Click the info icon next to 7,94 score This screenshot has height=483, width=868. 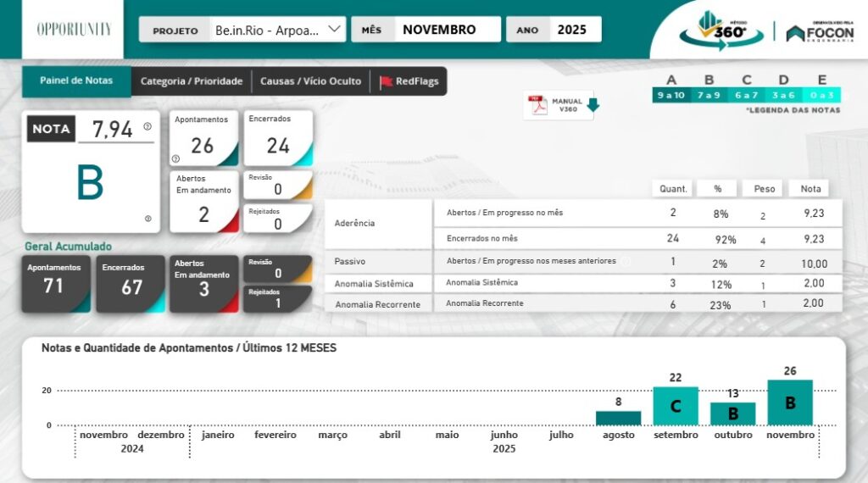[147, 126]
